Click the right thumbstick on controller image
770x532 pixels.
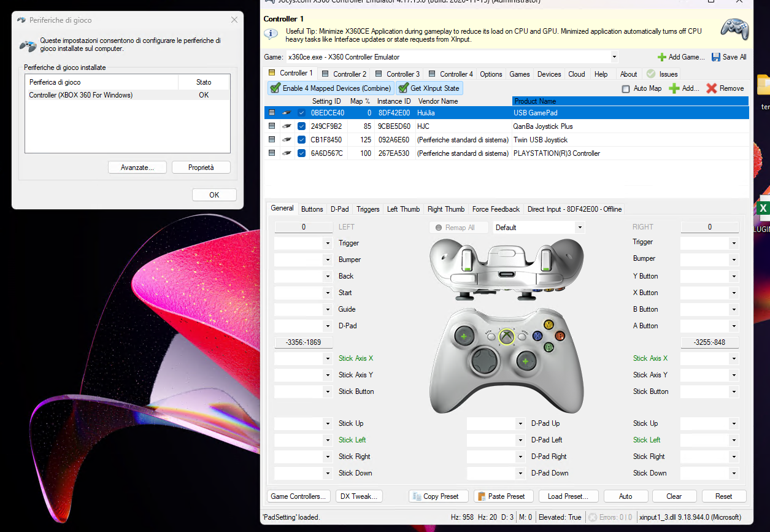(526, 361)
